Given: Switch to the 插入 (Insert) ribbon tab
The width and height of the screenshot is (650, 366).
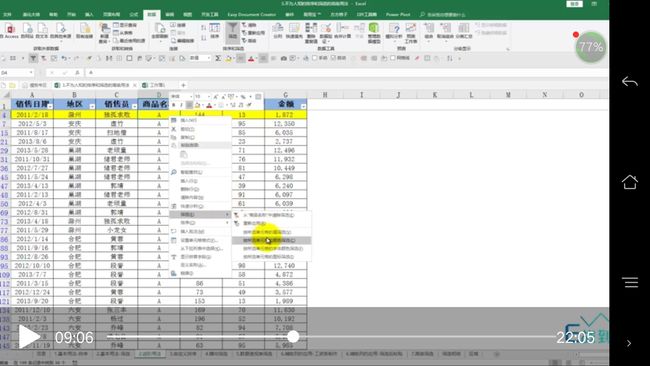Looking at the screenshot, I should coord(89,15).
